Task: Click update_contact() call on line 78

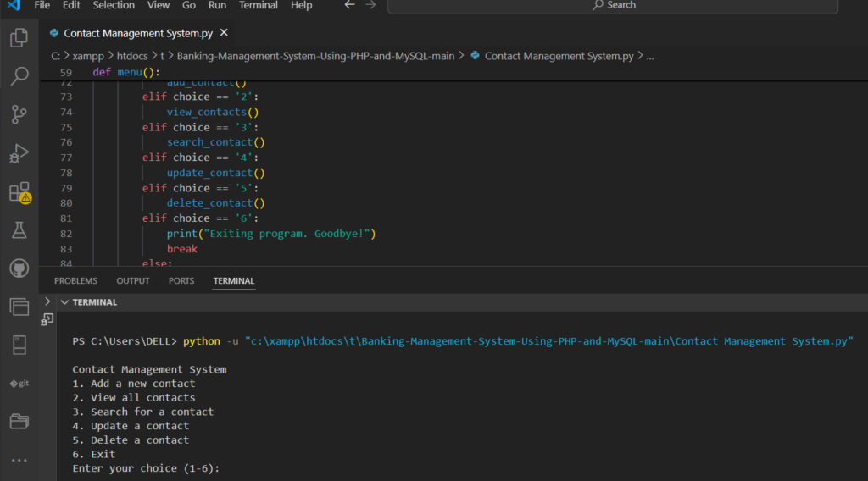Action: 216,173
